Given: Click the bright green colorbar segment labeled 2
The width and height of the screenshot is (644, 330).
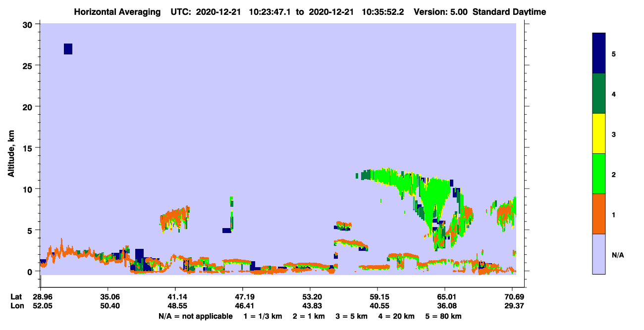Looking at the screenshot, I should point(599,174).
